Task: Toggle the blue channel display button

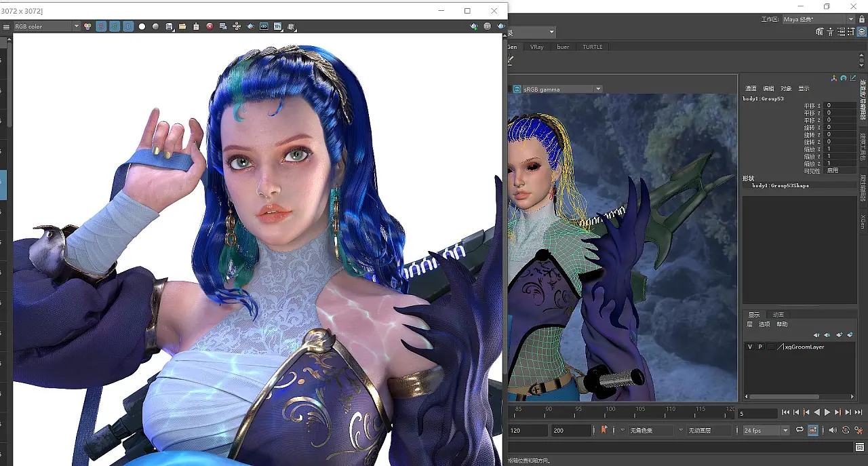Action: (128, 26)
